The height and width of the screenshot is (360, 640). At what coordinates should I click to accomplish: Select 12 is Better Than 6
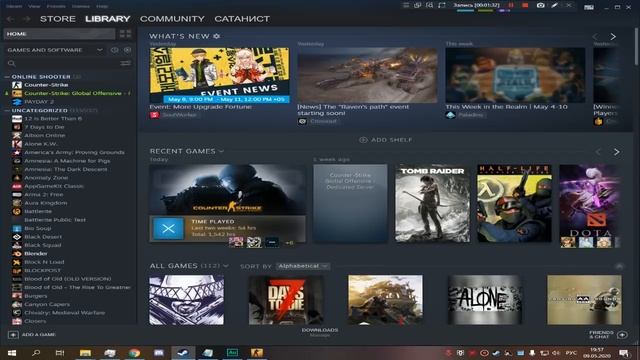tap(53, 118)
